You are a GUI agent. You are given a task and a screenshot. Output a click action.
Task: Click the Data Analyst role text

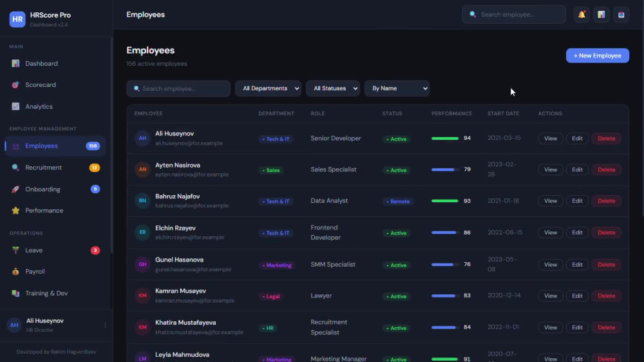[329, 201]
